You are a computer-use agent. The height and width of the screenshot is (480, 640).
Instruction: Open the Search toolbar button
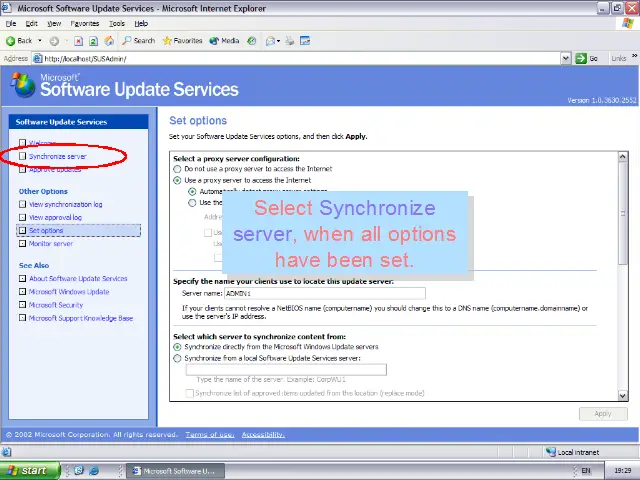(x=139, y=41)
